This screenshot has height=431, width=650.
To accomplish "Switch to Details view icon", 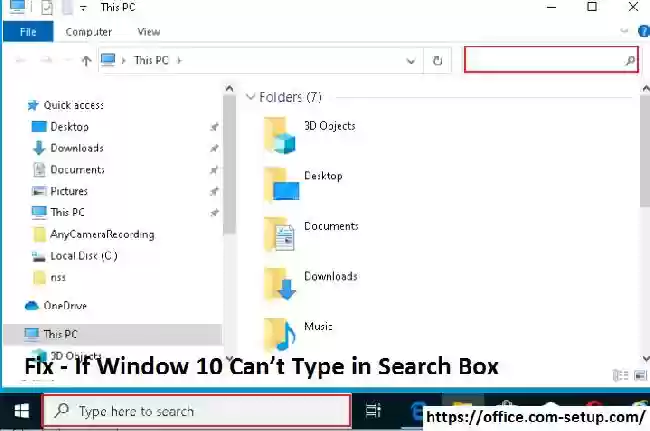I will pyautogui.click(x=620, y=375).
